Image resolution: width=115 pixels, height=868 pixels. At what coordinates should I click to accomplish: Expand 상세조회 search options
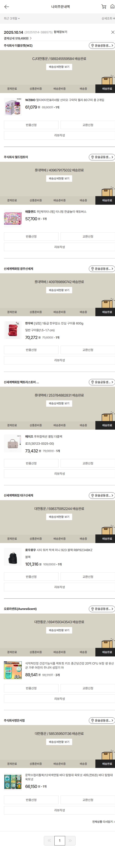[x=108, y=18]
